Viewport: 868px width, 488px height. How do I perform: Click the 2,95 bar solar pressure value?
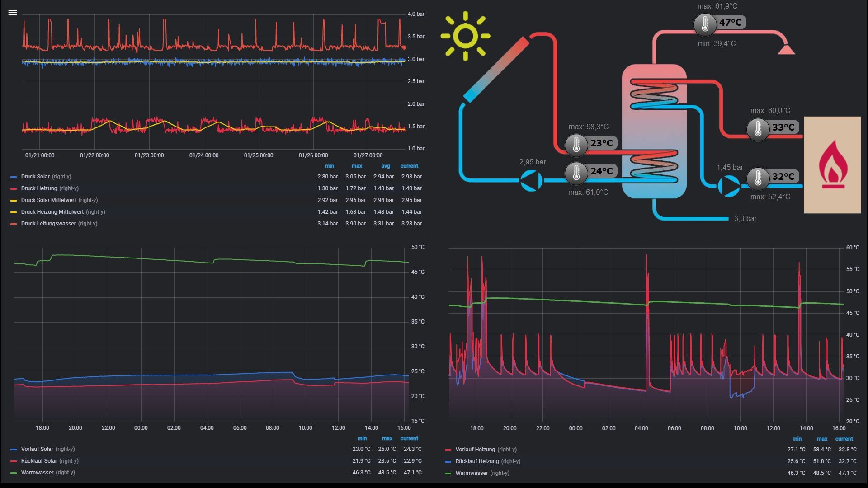tap(533, 162)
